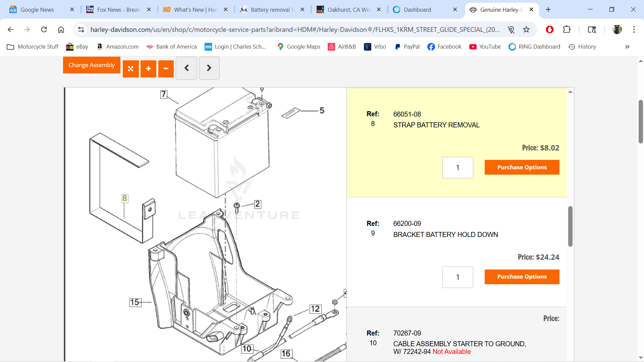
Task: Zoom in diagram with plus icon
Action: (148, 69)
